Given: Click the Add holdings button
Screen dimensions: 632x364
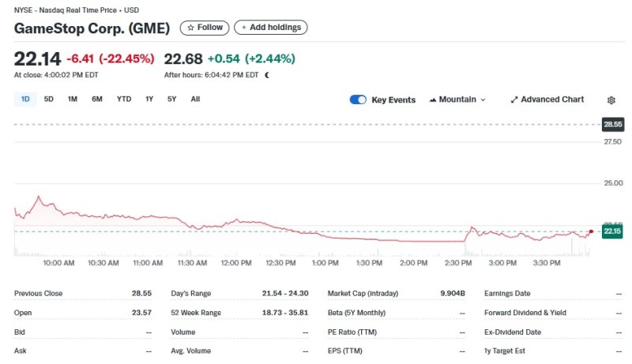Looking at the screenshot, I should pos(271,28).
